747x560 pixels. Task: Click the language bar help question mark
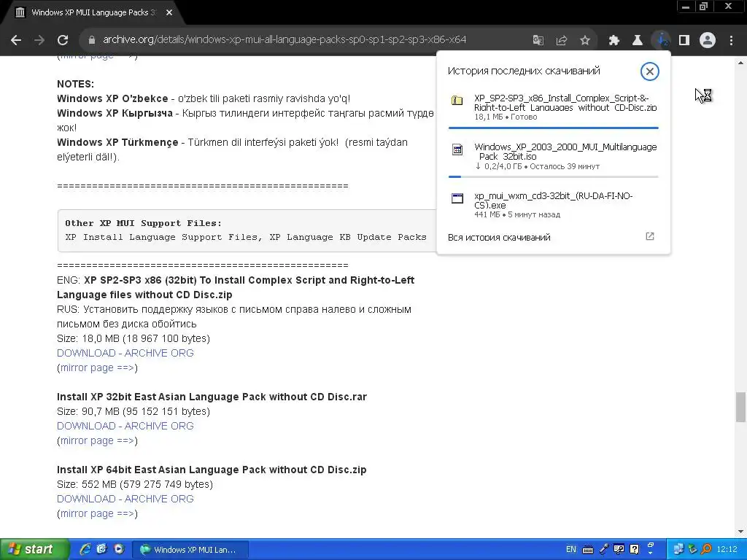pyautogui.click(x=634, y=550)
